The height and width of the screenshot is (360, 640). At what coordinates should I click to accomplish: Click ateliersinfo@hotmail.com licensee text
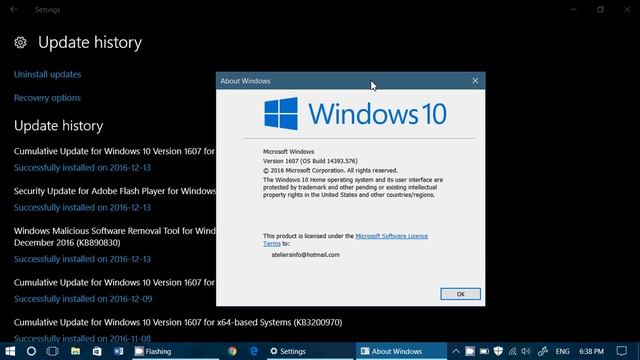[306, 255]
